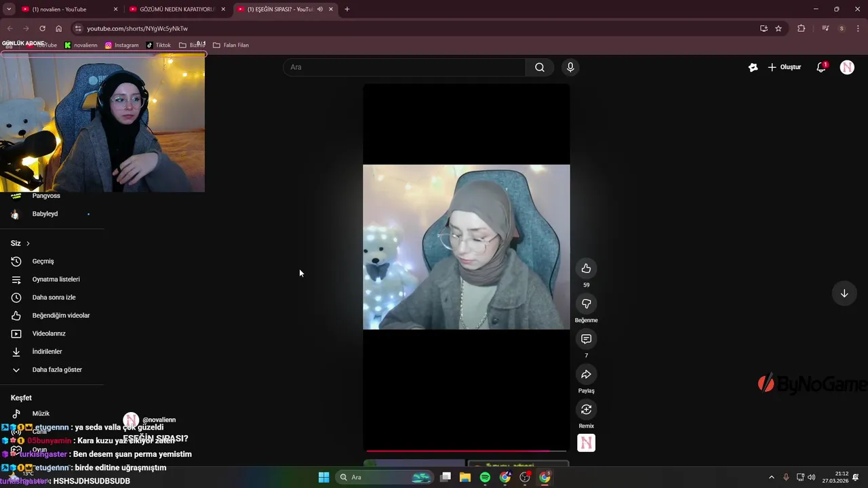This screenshot has height=488, width=868.
Task: Open the Tiktok bookmark
Action: click(x=159, y=45)
